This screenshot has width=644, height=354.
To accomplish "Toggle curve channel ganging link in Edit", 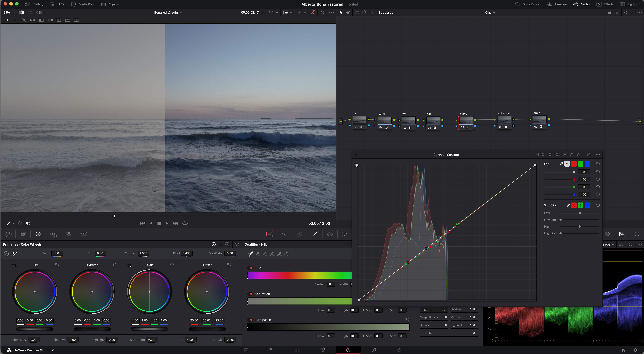I will click(x=561, y=164).
